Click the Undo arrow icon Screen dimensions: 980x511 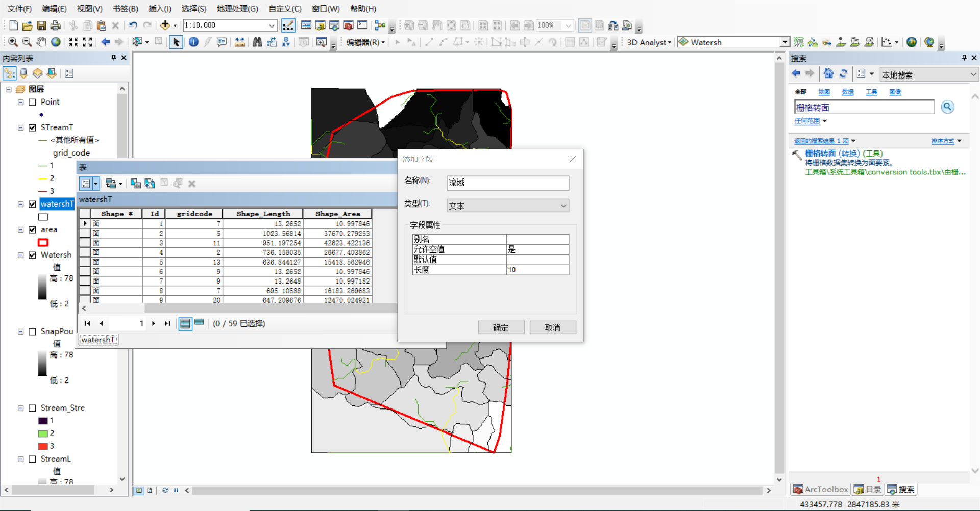tap(133, 25)
